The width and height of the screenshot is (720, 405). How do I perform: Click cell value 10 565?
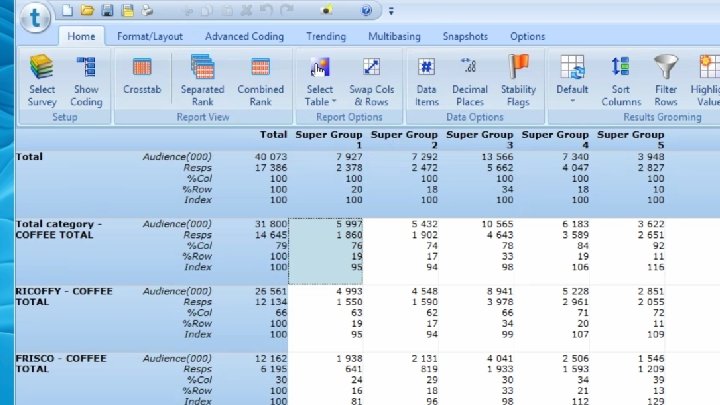pos(497,224)
